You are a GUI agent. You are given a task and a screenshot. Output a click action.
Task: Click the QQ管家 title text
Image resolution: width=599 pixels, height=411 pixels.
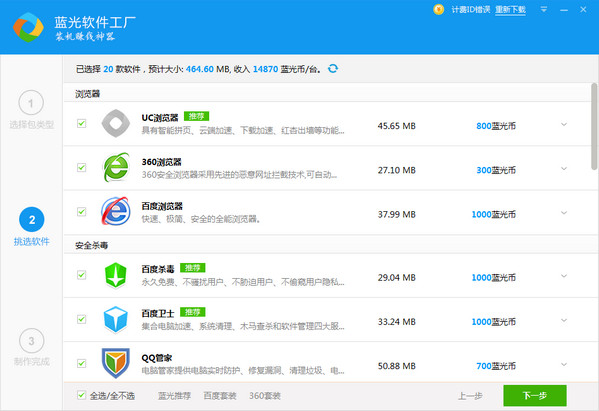coord(157,358)
